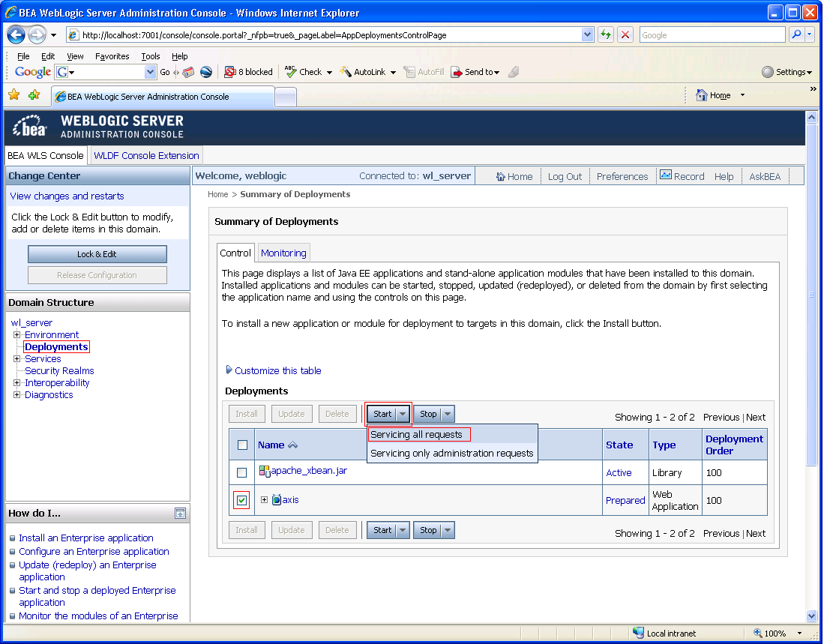This screenshot has width=824, height=644.
Task: Open the address bar URL dropdown
Action: (x=588, y=34)
